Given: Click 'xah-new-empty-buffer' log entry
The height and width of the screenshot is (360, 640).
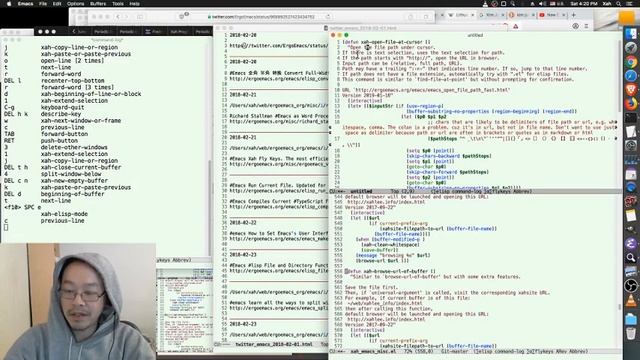Looking at the screenshot, I should click(74, 181).
